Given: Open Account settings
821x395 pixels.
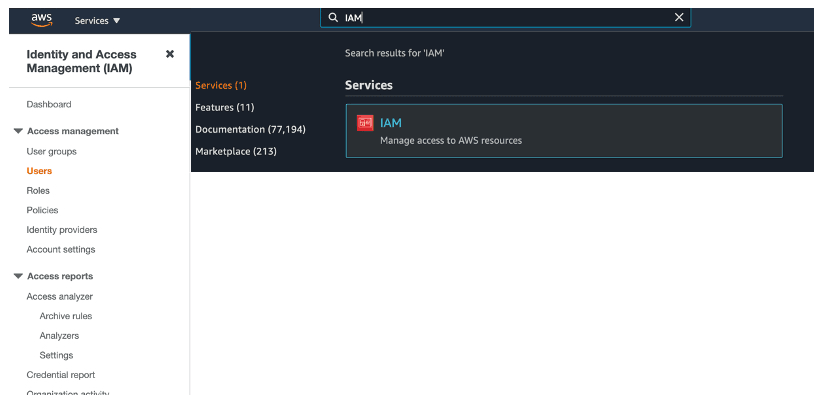Looking at the screenshot, I should [x=61, y=249].
